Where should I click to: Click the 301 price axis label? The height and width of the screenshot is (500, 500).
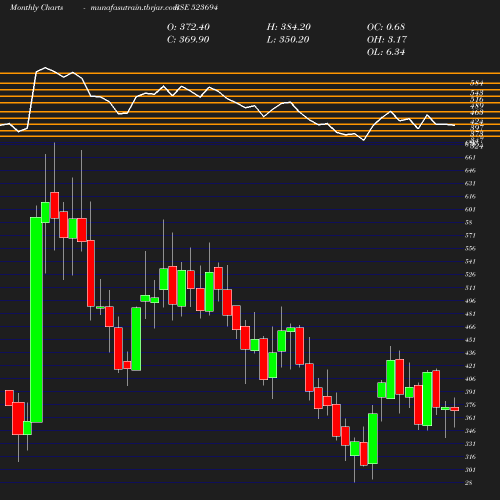[x=470, y=470]
